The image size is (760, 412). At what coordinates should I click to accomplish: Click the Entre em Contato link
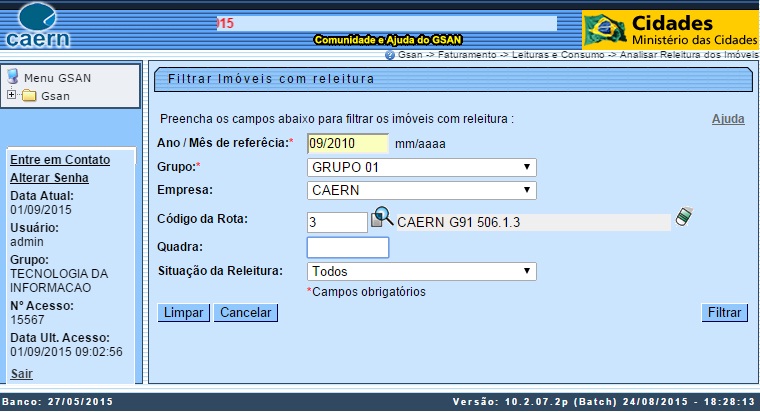59,160
